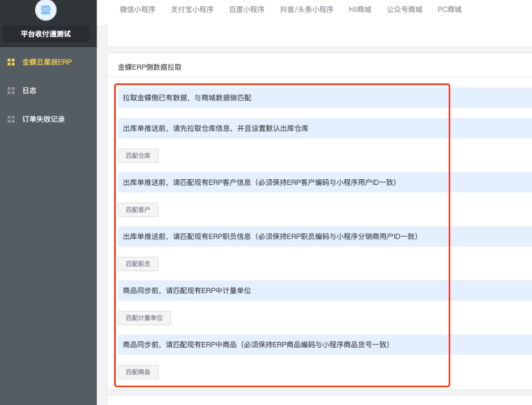Click the text 拉取金蝶侧已有数据，与商城数据做匹配
532x405 pixels.
click(187, 98)
